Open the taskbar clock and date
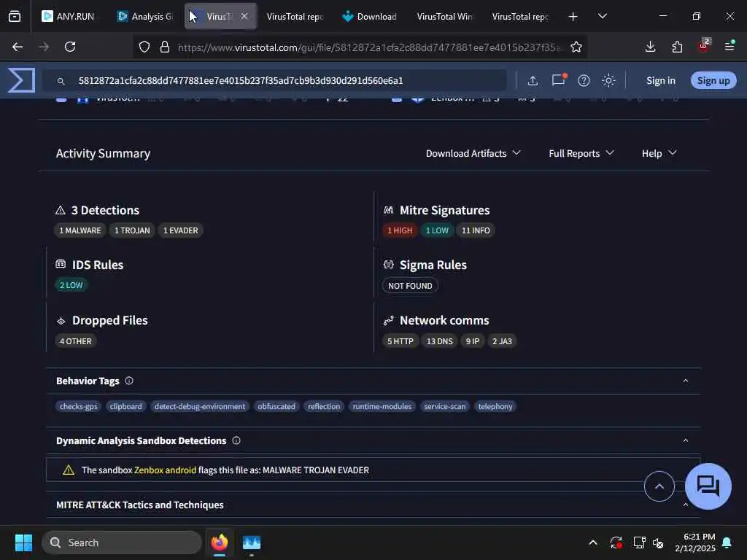 coord(695,542)
